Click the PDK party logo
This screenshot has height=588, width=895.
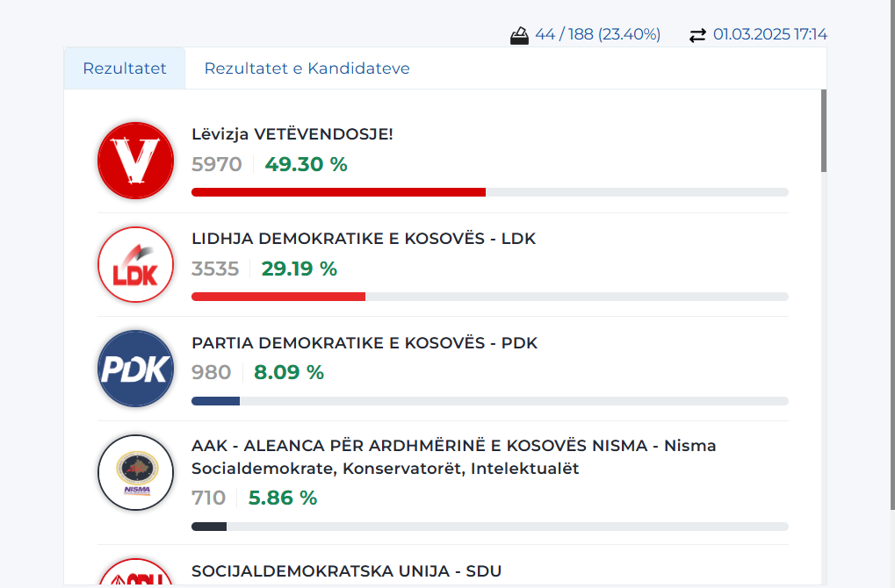[136, 369]
